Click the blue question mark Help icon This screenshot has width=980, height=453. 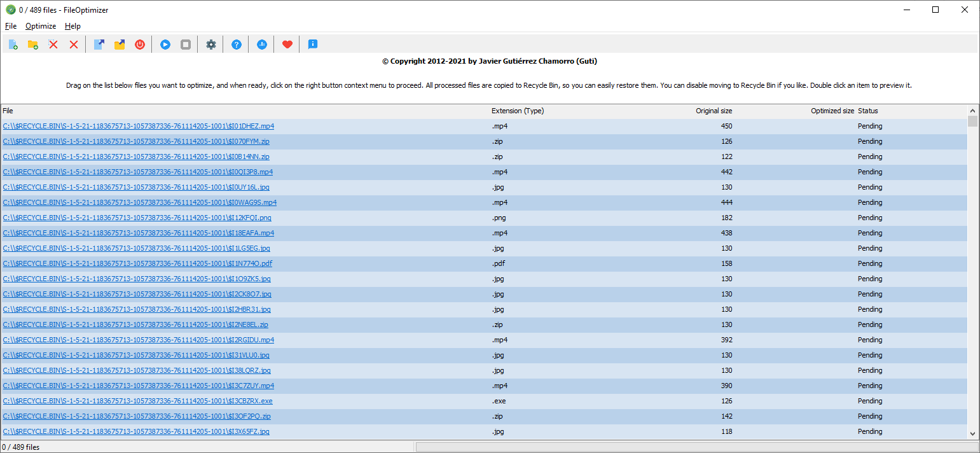(x=237, y=45)
